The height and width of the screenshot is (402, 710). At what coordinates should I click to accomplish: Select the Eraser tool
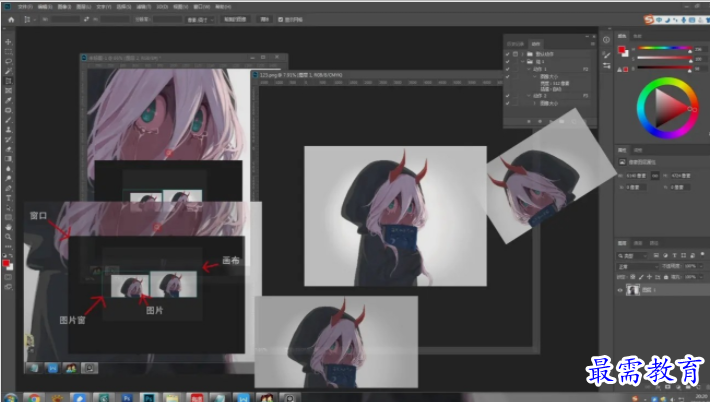(8, 149)
